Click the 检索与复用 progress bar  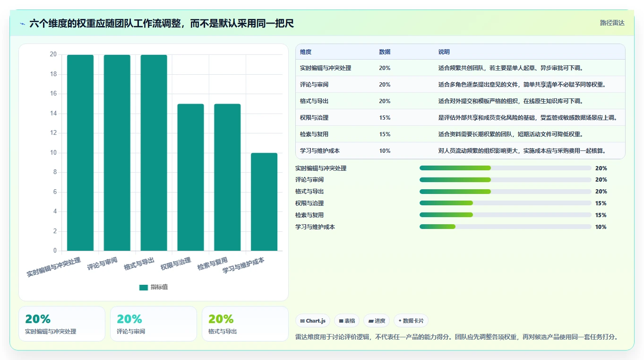pos(506,215)
